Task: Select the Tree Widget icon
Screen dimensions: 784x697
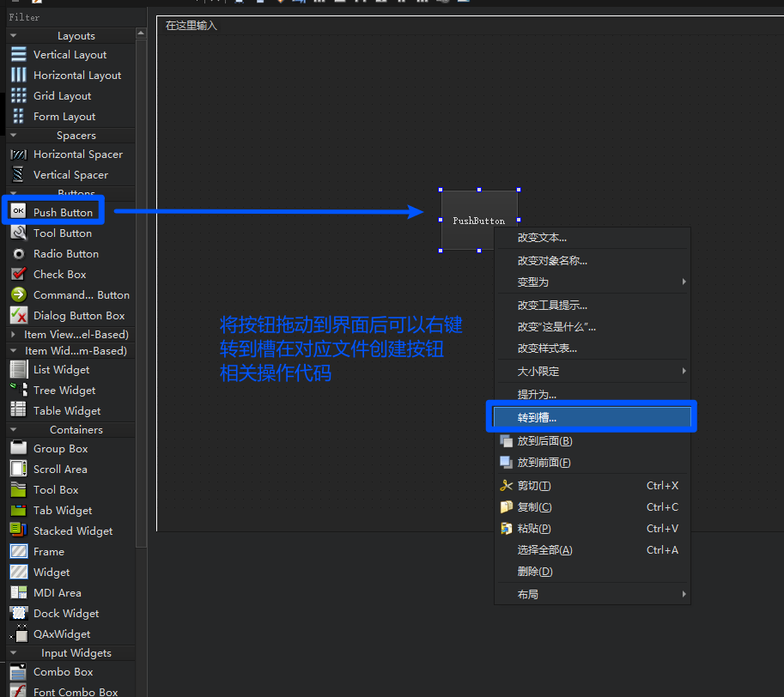Action: tap(19, 390)
